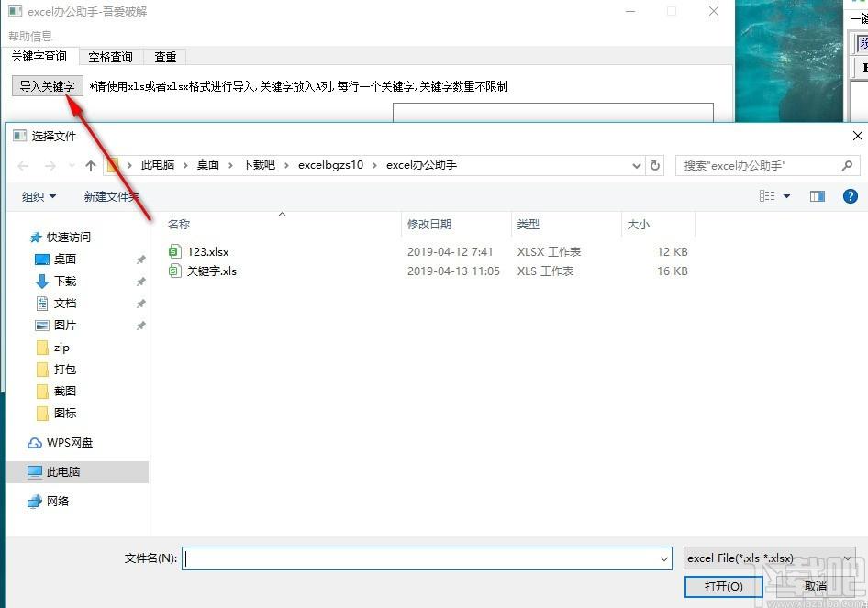Open recent locations dropdown arrow

click(x=72, y=165)
